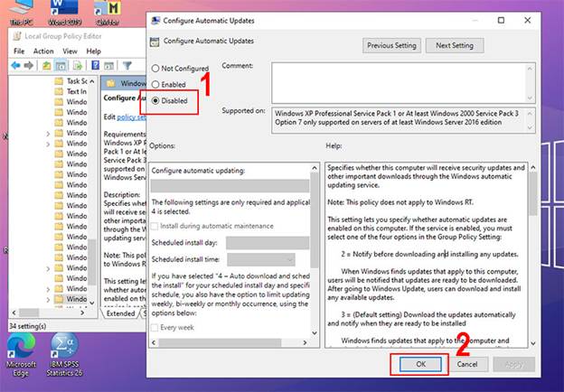This screenshot has width=564, height=392.
Task: Open the Configure automatic updating dropdown
Action: [x=230, y=186]
